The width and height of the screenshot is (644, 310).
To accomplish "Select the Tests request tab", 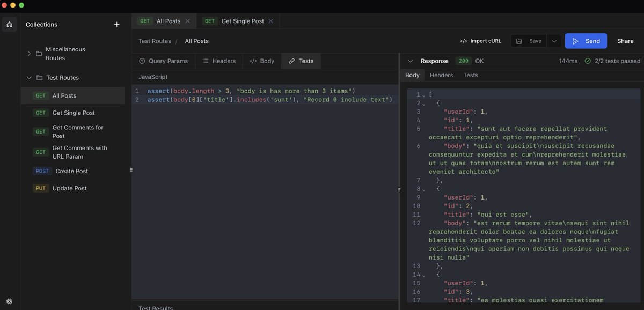I will pos(301,61).
